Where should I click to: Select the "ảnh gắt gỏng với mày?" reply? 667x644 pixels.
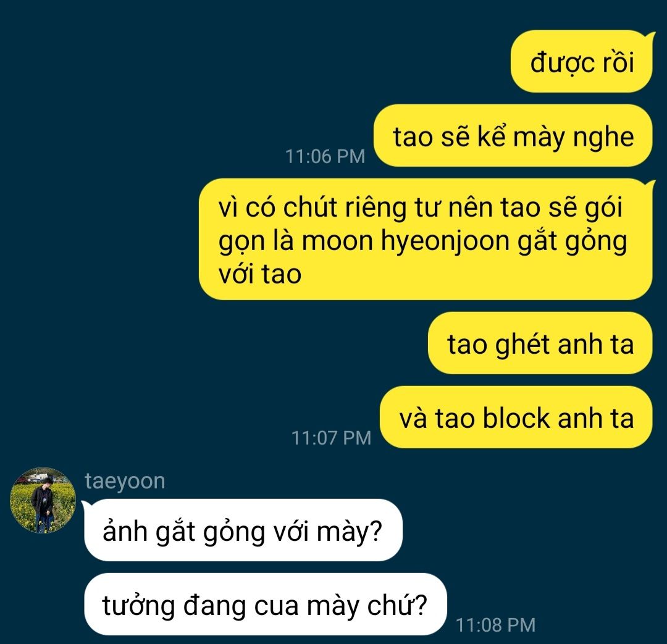click(243, 530)
